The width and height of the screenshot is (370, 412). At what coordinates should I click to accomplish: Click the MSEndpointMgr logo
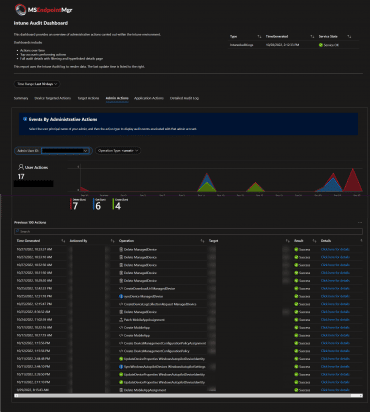click(x=44, y=10)
